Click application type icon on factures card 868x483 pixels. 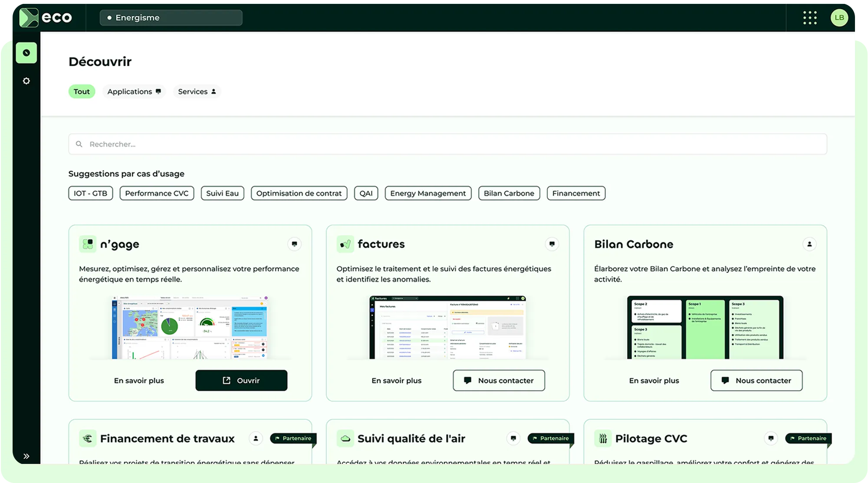tap(552, 244)
